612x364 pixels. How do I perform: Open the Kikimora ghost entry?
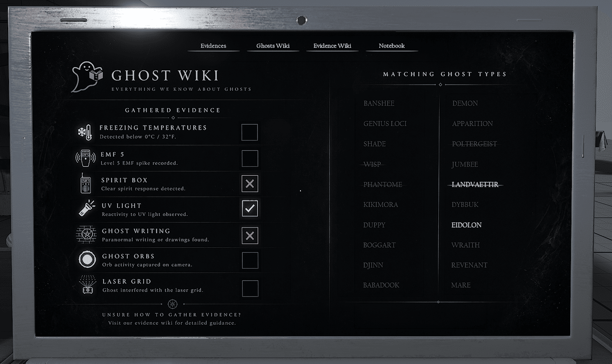tap(381, 204)
